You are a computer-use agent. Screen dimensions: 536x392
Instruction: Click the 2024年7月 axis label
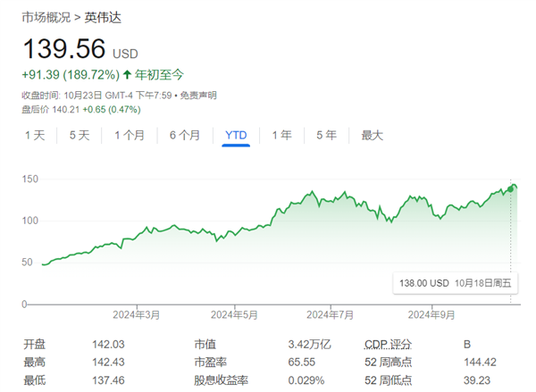click(331, 314)
